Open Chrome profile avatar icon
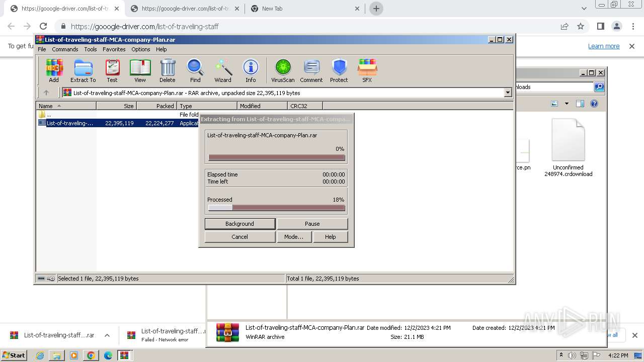This screenshot has height=362, width=644. [617, 26]
